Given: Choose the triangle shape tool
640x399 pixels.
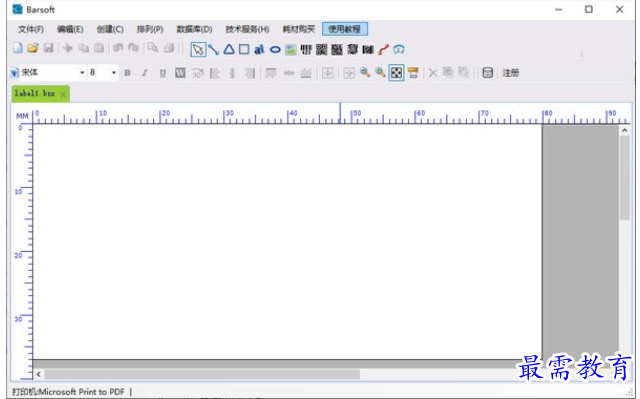Looking at the screenshot, I should click(x=229, y=49).
